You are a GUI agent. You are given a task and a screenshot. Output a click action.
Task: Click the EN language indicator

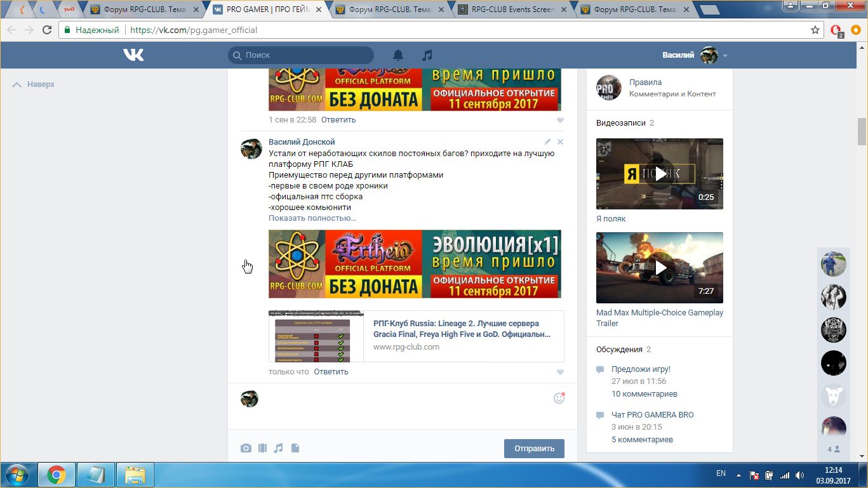point(721,473)
